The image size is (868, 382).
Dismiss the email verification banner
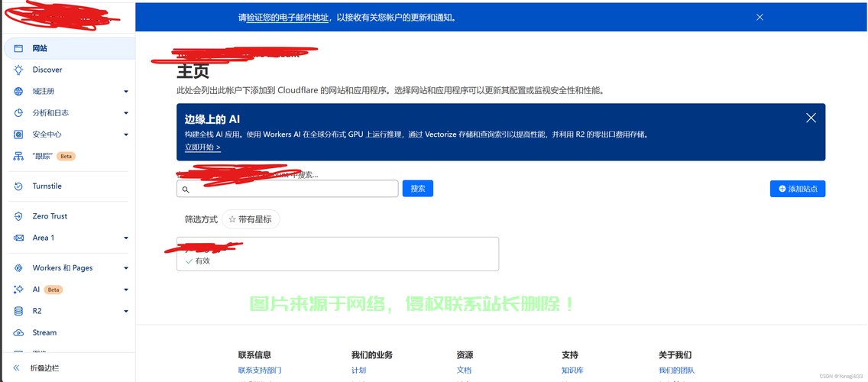pos(759,17)
